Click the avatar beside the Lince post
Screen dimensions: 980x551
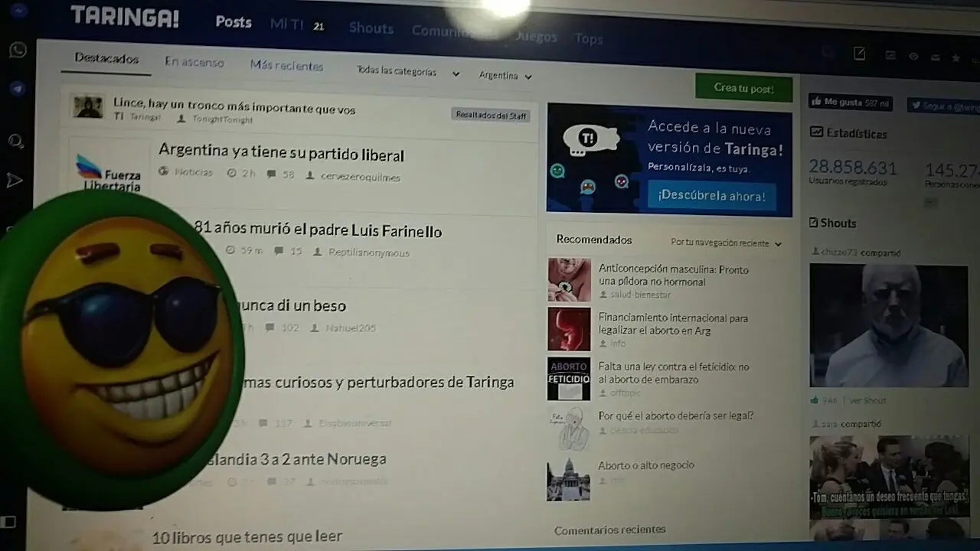tap(88, 106)
